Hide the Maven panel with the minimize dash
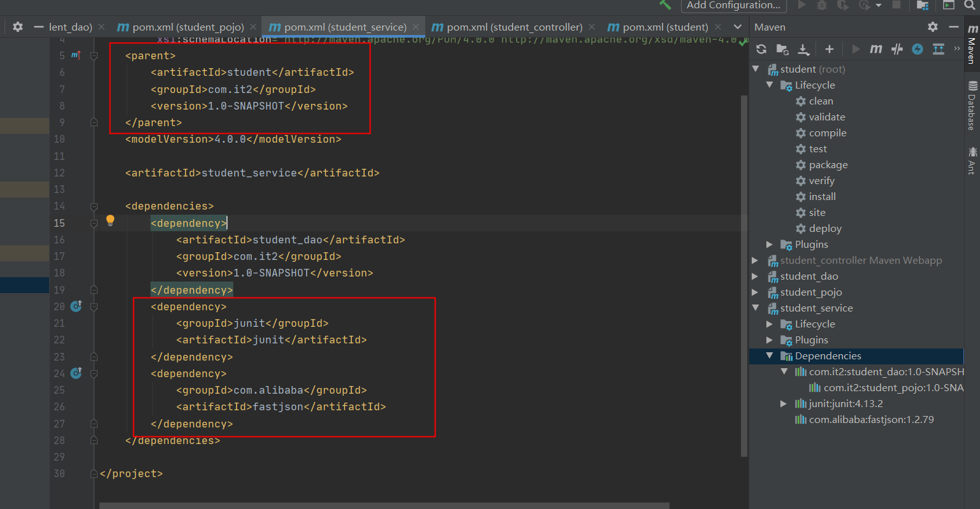 pyautogui.click(x=954, y=27)
